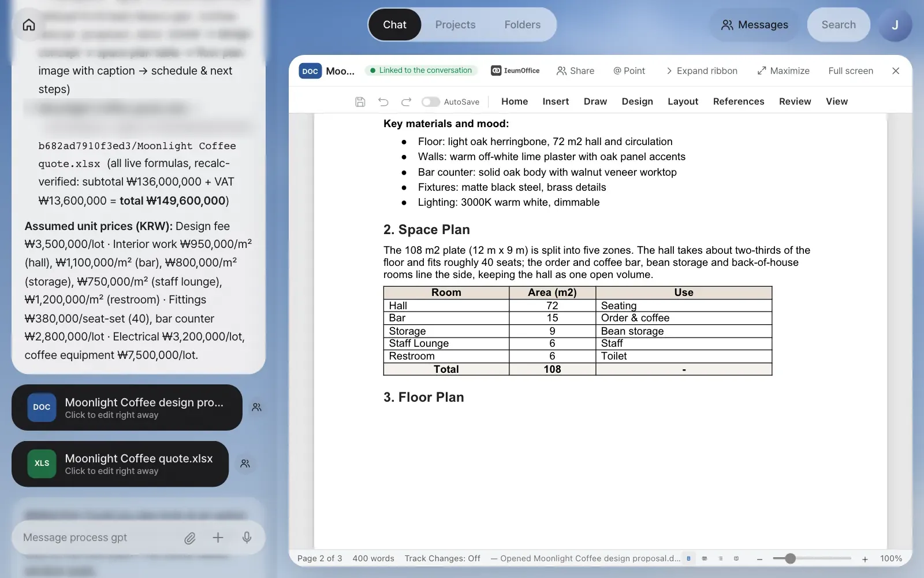Screen dimensions: 924x578
Task: Redo the last action
Action: 406,102
